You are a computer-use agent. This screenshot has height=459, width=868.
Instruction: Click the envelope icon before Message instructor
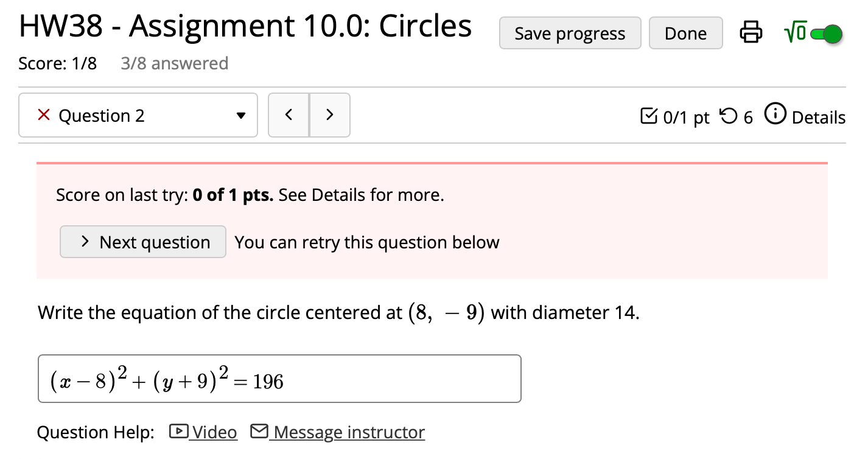click(x=259, y=430)
